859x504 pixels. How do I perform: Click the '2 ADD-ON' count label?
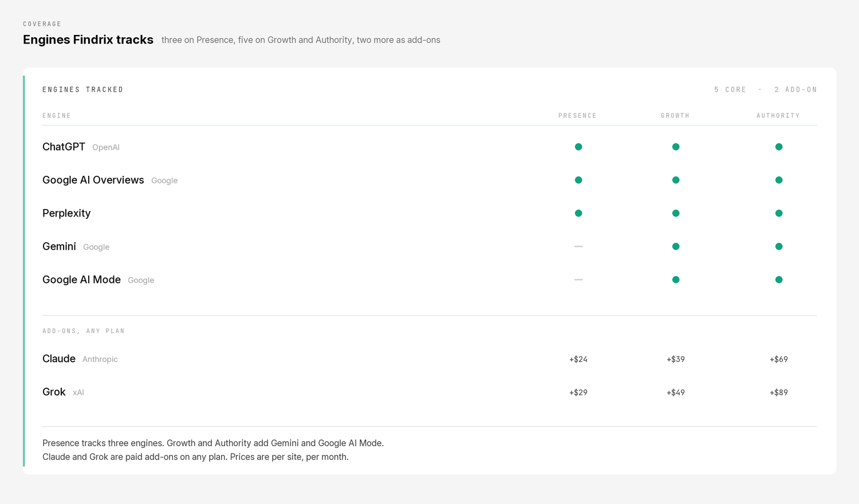tap(795, 89)
